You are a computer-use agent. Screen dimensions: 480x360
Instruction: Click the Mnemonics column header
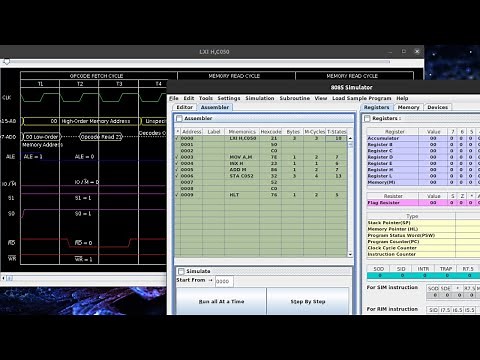coord(242,132)
